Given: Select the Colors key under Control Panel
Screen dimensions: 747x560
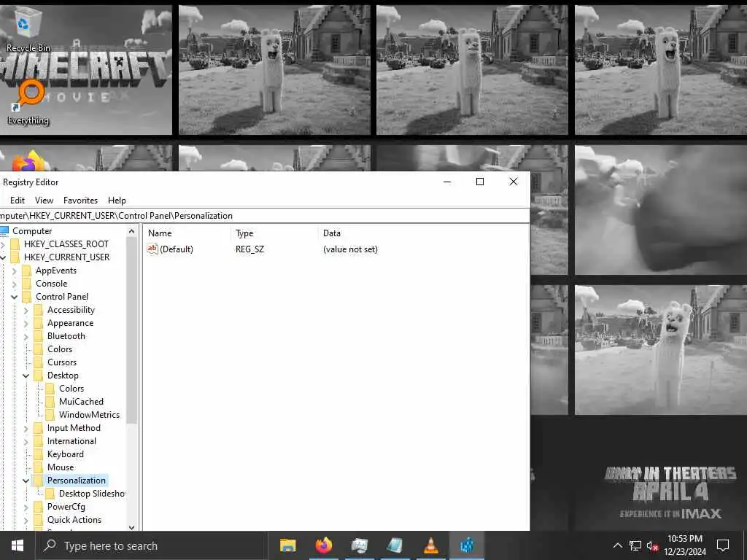Looking at the screenshot, I should pos(60,349).
